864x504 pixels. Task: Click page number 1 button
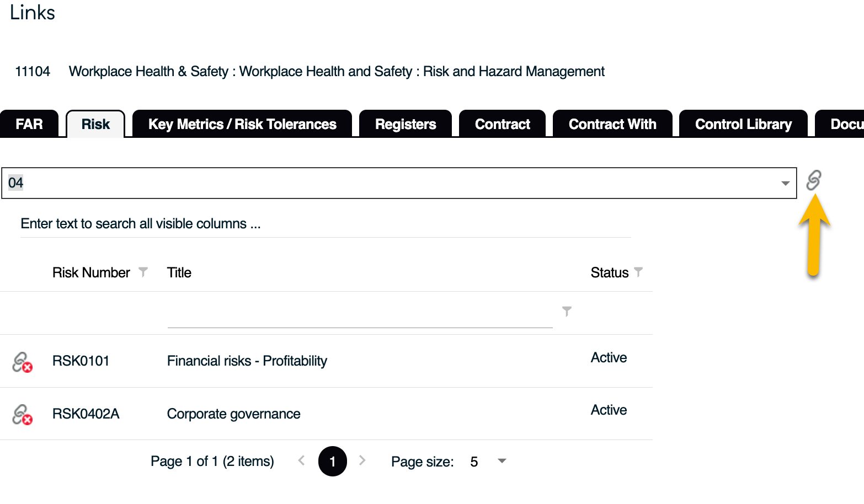[x=332, y=461]
